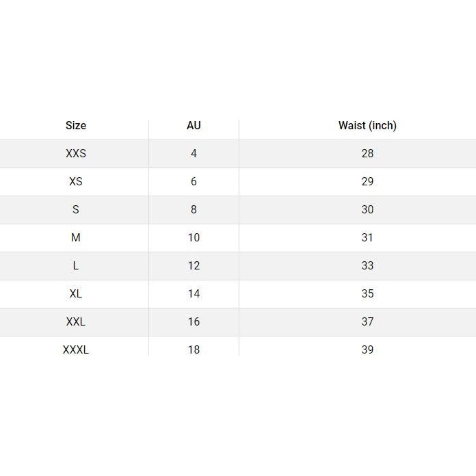The height and width of the screenshot is (476, 476).
Task: Select the XS size cell
Action: click(x=76, y=181)
